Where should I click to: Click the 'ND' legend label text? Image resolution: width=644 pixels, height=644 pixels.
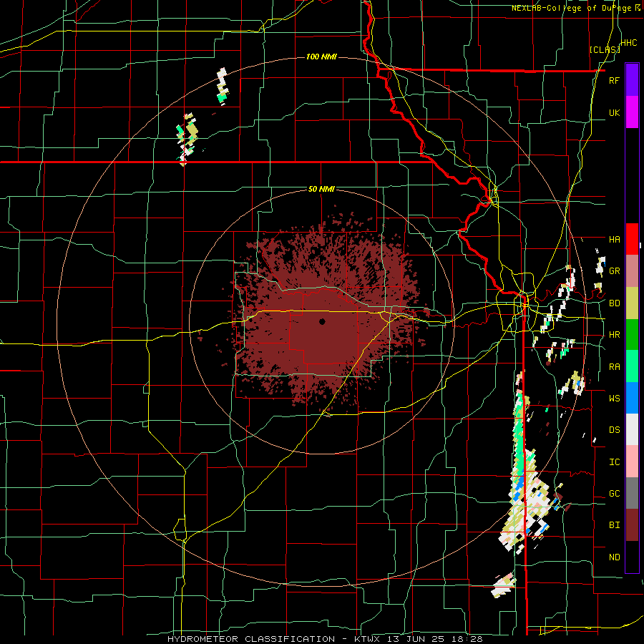tap(614, 557)
